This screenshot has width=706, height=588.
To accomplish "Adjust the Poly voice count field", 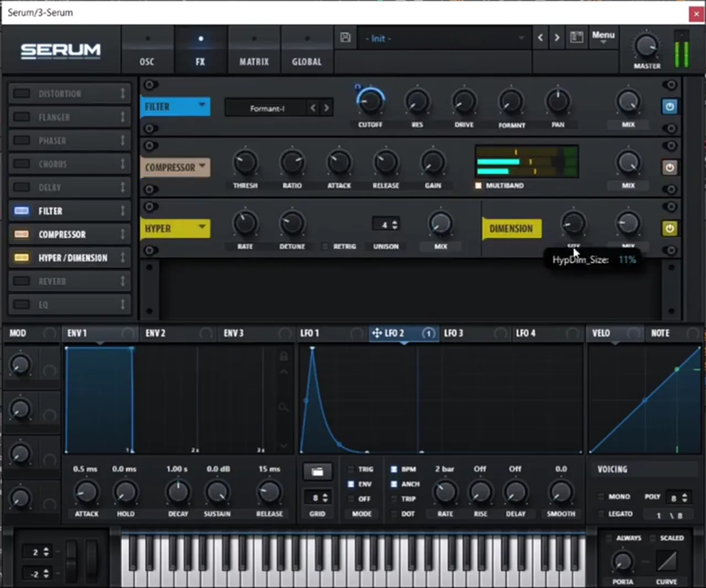I will (x=678, y=498).
